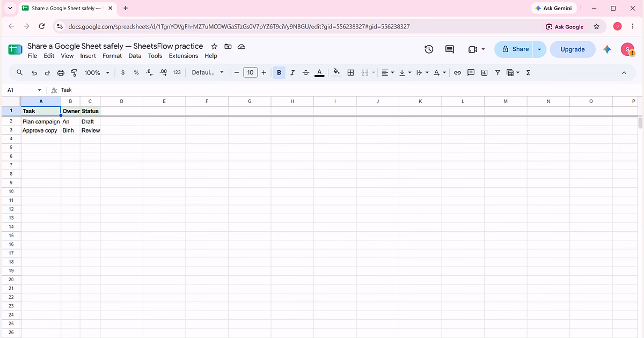Increase decimal places
The width and height of the screenshot is (644, 338).
coord(163,72)
